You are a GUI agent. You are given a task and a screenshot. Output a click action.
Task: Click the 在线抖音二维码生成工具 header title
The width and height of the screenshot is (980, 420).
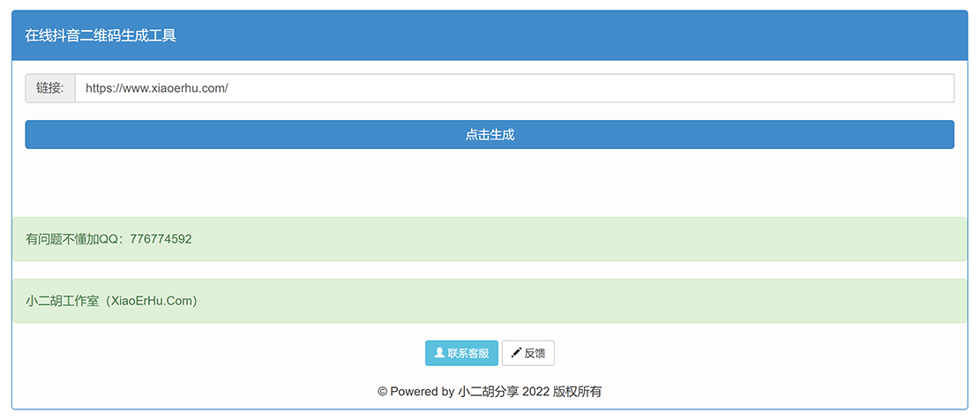coord(100,35)
